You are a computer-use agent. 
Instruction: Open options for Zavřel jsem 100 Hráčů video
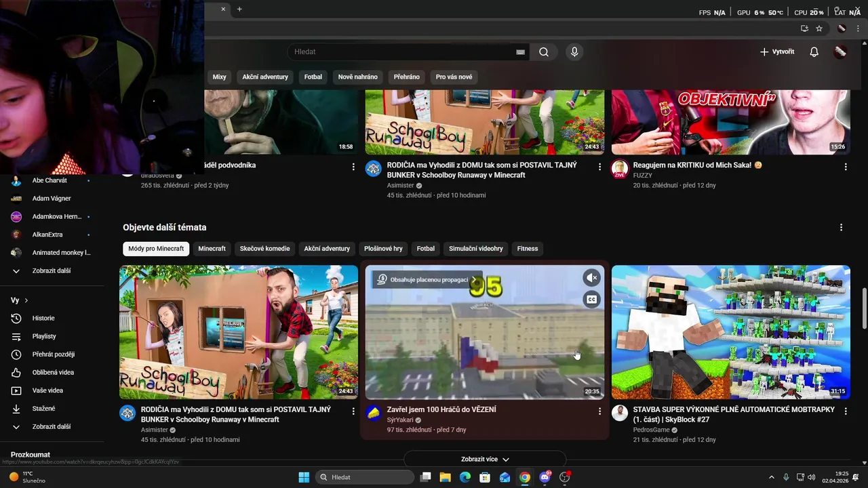pos(599,411)
